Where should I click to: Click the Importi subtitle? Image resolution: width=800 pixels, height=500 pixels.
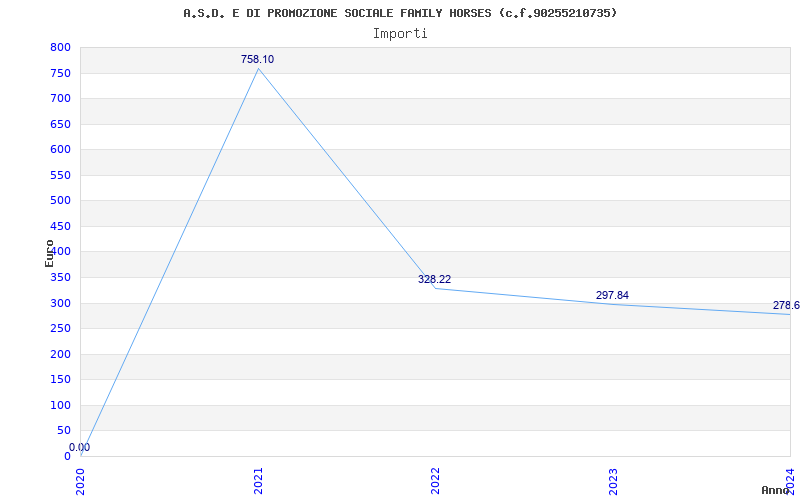tap(400, 34)
